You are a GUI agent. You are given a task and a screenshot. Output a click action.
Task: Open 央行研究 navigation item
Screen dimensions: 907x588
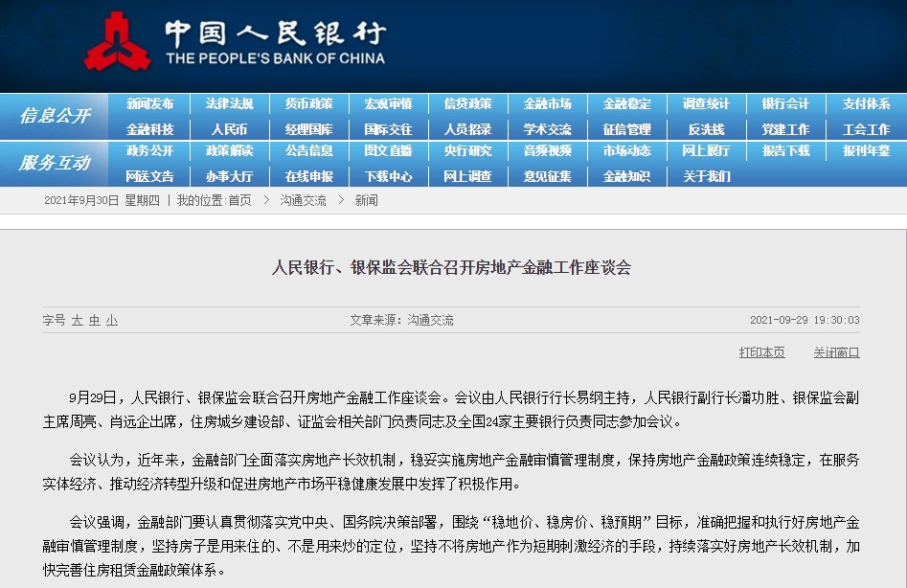coord(468,151)
